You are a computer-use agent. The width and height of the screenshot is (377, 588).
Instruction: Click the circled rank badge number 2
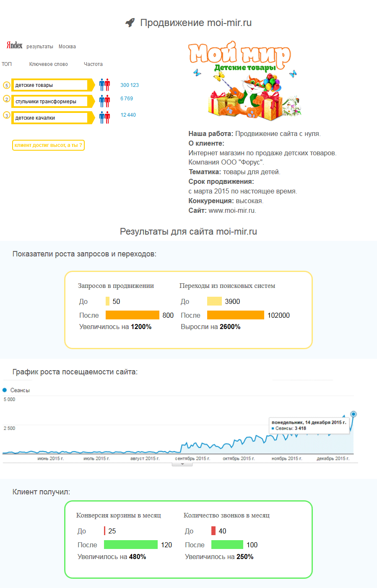tap(6, 99)
